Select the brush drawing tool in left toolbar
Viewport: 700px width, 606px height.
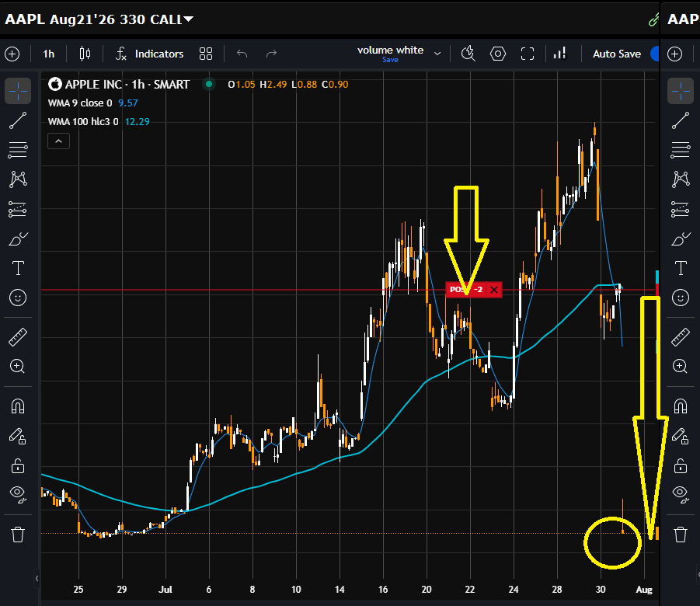[x=18, y=239]
